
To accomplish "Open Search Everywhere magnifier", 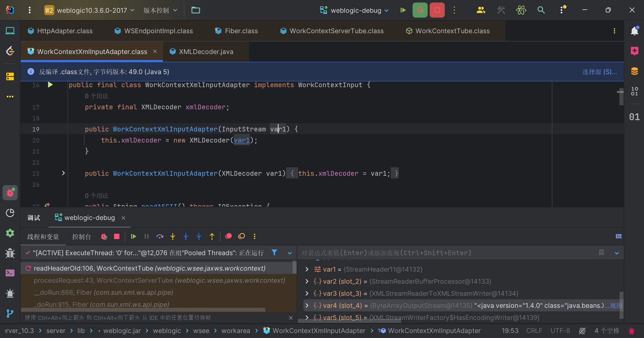I will (x=541, y=10).
